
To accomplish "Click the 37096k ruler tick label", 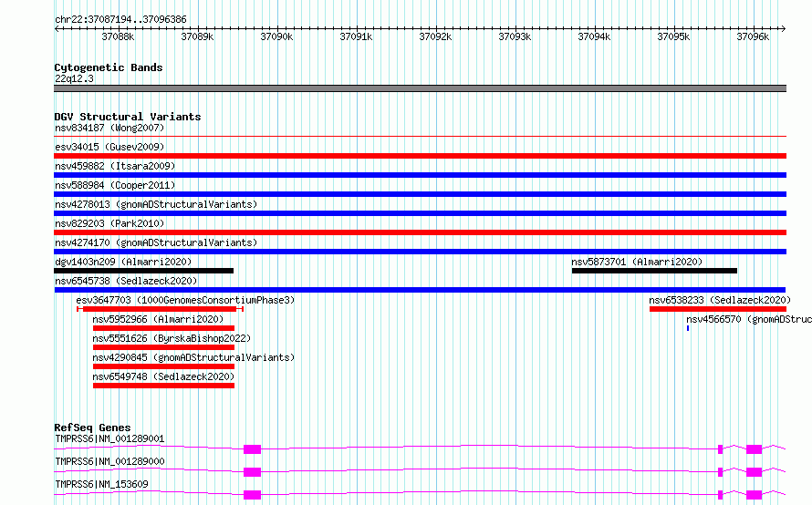I will [753, 36].
